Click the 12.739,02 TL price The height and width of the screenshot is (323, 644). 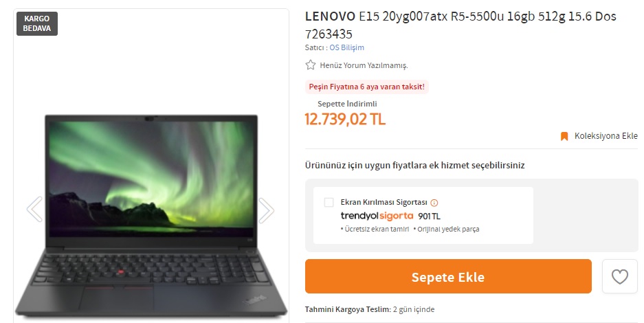click(x=345, y=119)
